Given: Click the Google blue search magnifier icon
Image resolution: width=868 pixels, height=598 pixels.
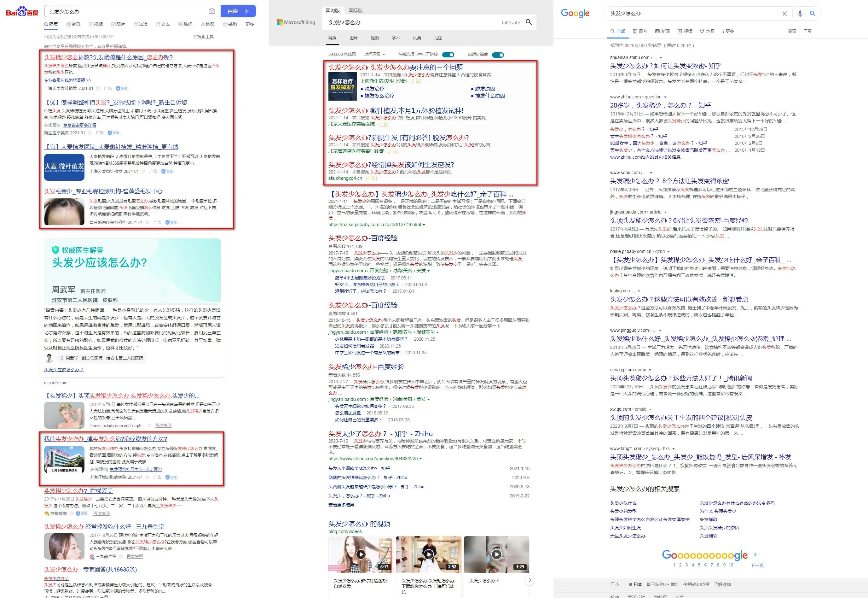Looking at the screenshot, I should (812, 14).
